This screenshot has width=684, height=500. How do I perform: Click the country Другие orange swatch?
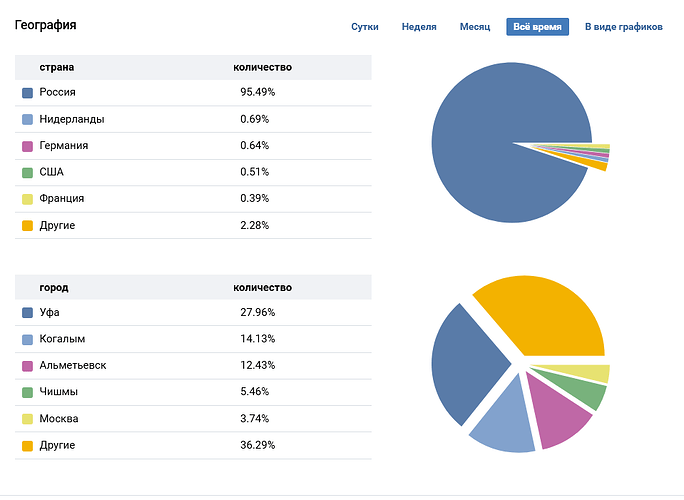27,226
